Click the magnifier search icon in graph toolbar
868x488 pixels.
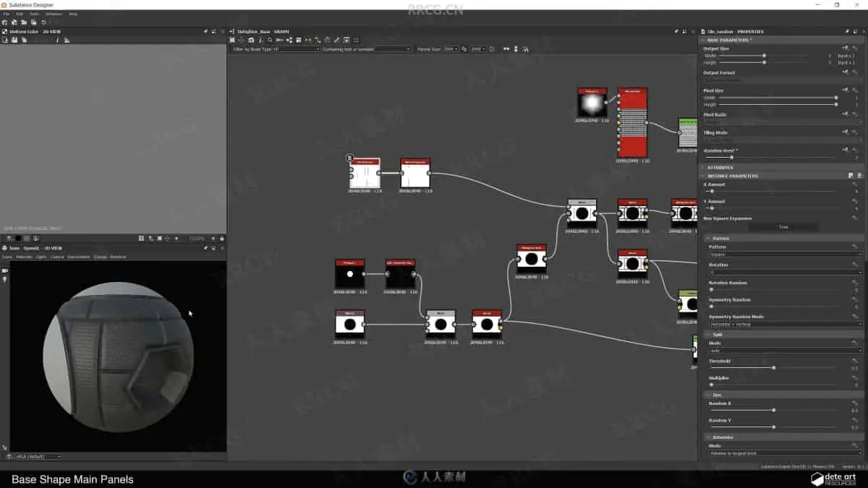[x=270, y=40]
